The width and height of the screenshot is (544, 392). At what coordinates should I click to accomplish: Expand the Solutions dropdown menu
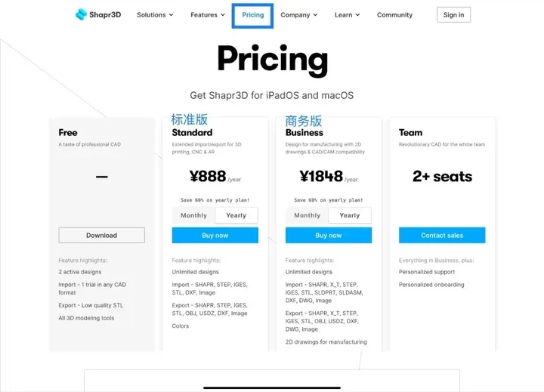(x=155, y=15)
